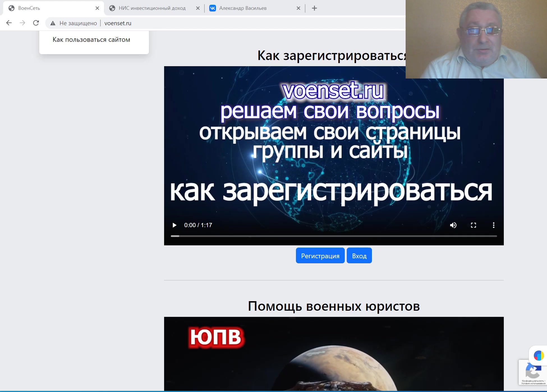Click the Помощь военных юристов heading
The width and height of the screenshot is (547, 392).
point(334,306)
